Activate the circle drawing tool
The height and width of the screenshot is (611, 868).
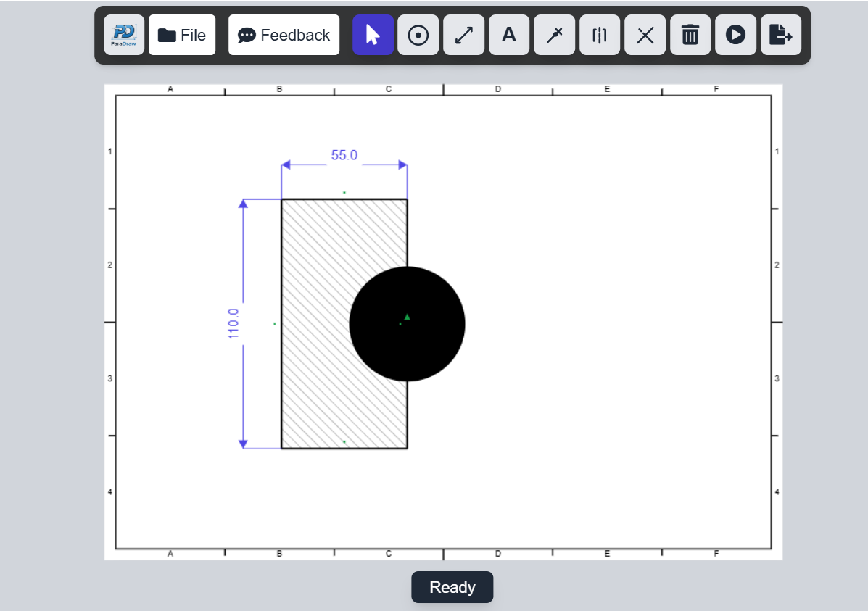pyautogui.click(x=418, y=35)
